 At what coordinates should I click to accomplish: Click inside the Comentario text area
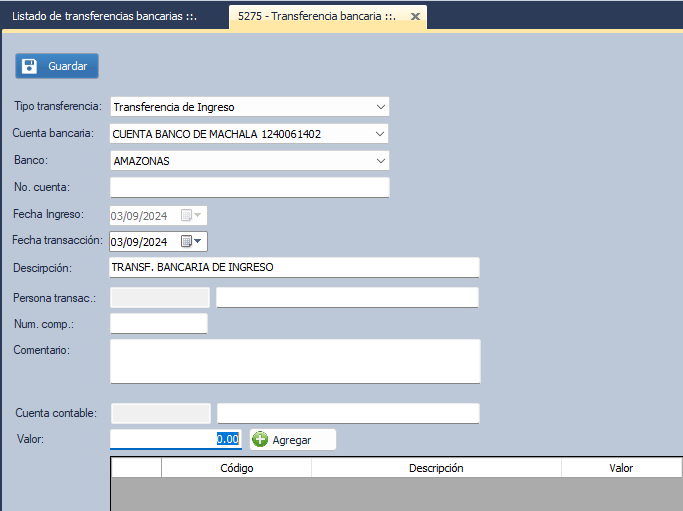click(x=294, y=361)
